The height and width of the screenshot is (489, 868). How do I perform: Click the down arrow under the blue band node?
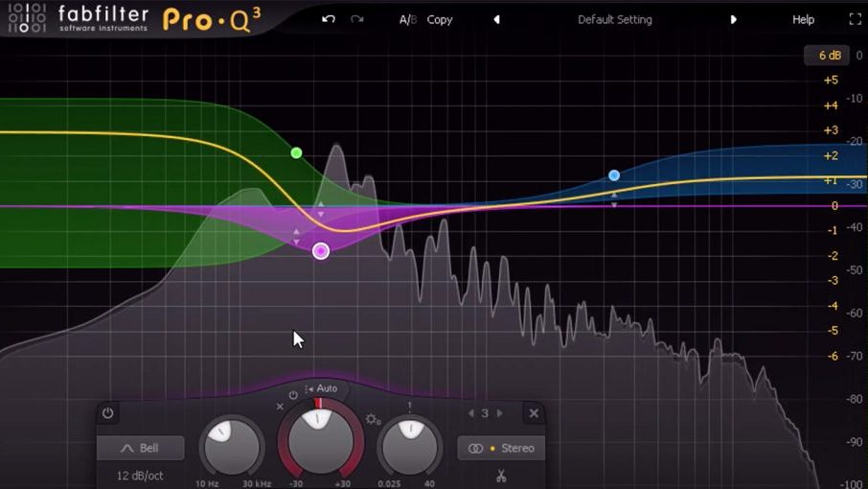(614, 204)
